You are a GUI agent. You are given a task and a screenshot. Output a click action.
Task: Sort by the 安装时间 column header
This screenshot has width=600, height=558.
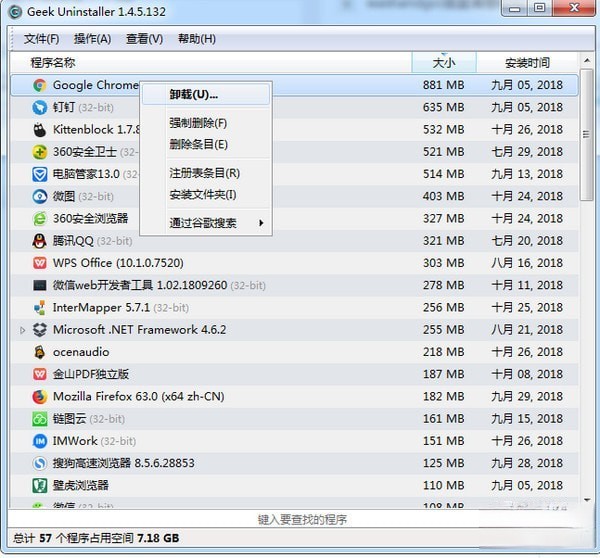tap(527, 62)
